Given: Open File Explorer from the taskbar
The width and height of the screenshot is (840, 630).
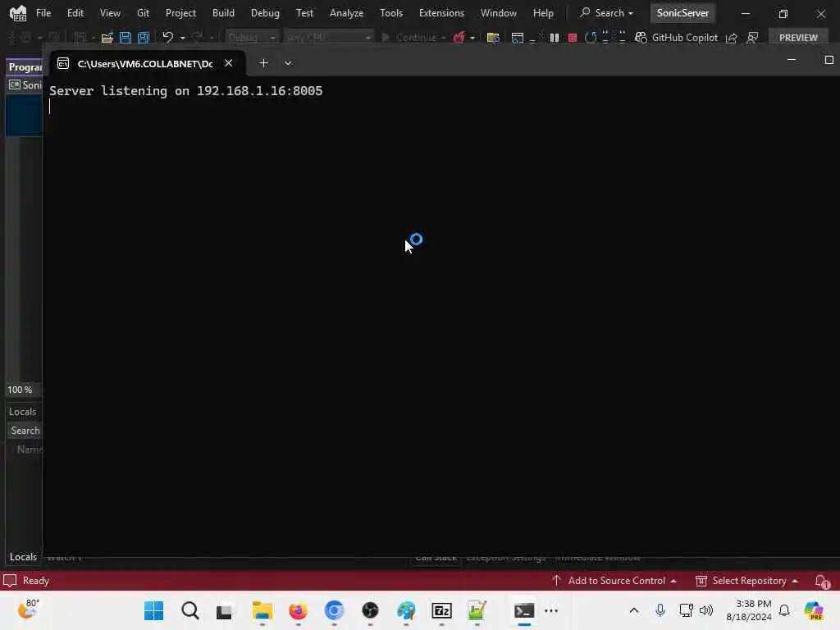Looking at the screenshot, I should (262, 610).
